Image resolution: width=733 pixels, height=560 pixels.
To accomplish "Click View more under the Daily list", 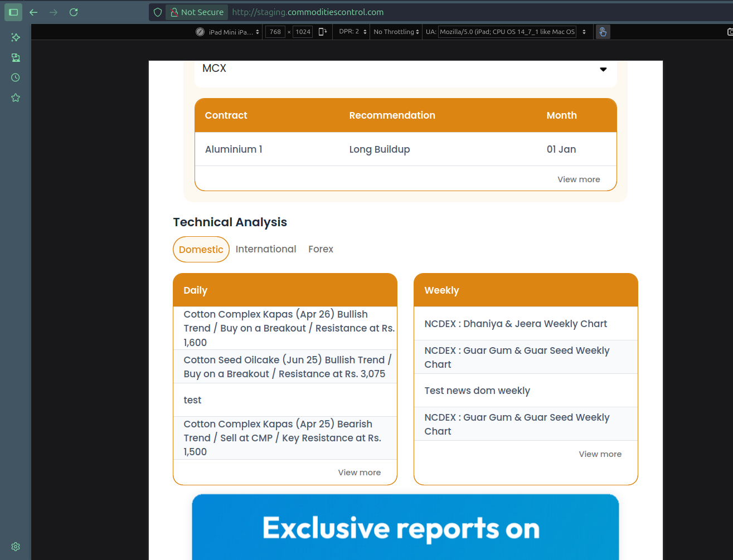I will coord(359,473).
